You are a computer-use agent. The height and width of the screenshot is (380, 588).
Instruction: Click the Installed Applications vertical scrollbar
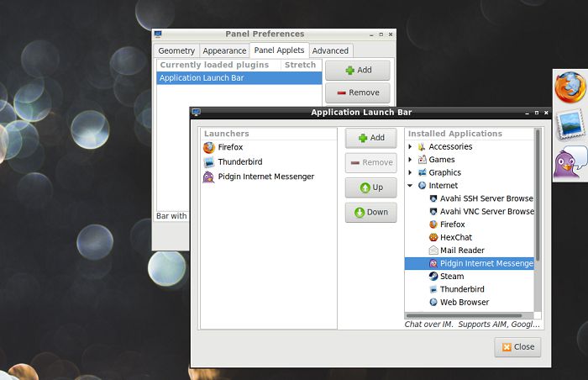point(538,195)
